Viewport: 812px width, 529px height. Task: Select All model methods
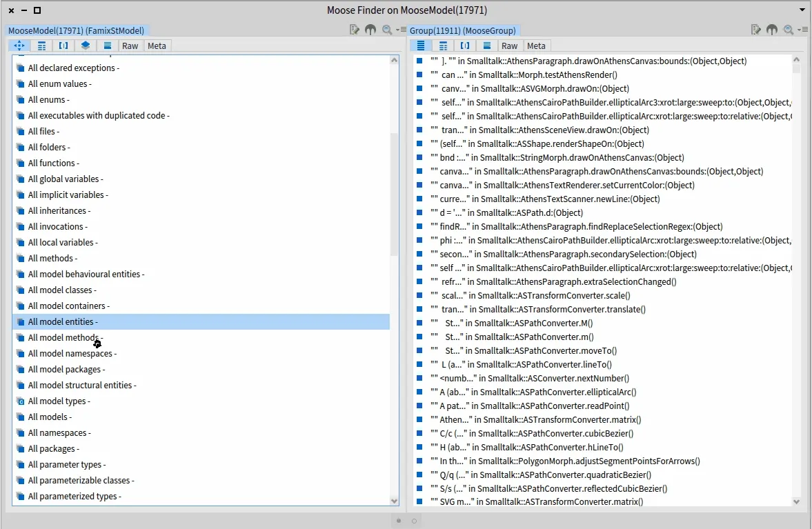click(x=201, y=337)
